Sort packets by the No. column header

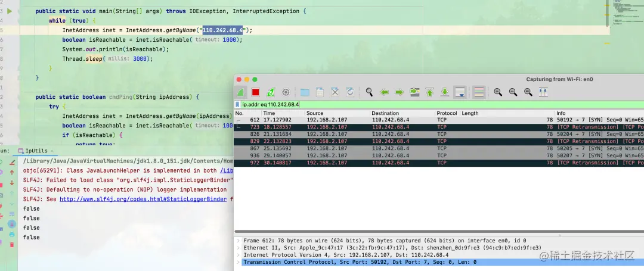[x=247, y=113]
